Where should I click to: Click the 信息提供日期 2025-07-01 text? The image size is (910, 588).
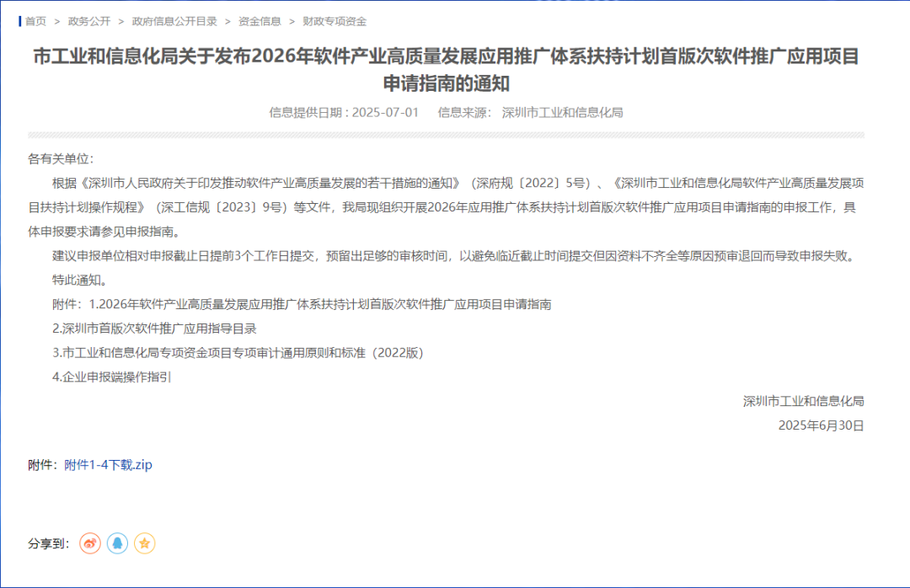[344, 112]
